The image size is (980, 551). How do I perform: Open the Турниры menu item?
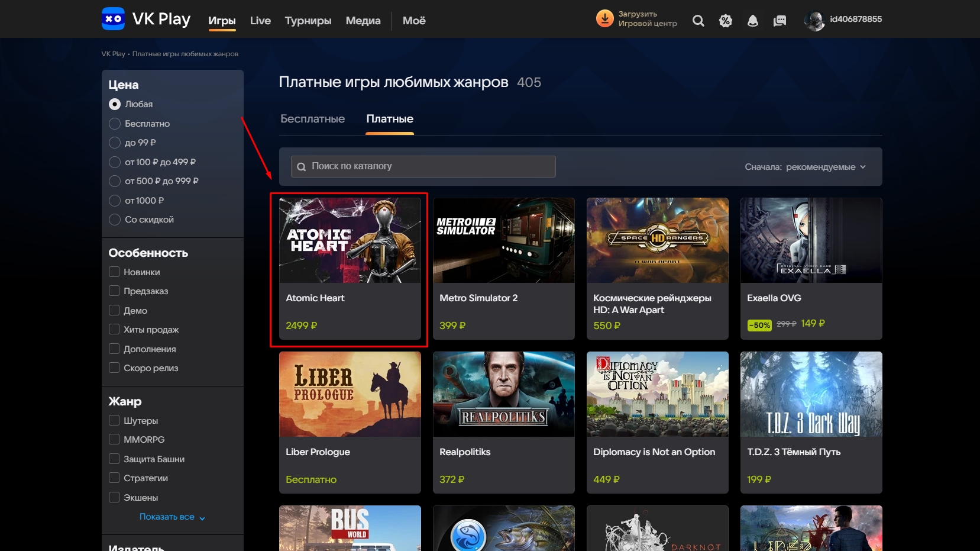(x=308, y=21)
